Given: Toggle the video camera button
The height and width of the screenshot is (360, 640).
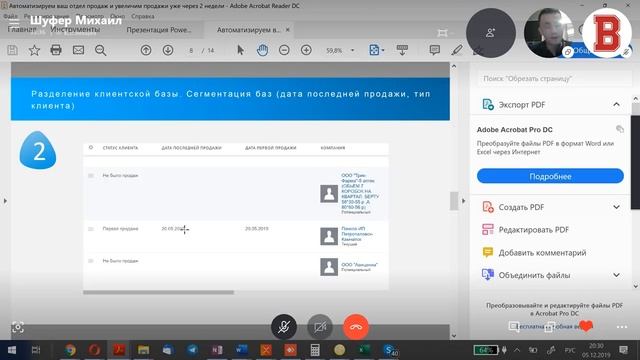Looking at the screenshot, I should pos(320,327).
